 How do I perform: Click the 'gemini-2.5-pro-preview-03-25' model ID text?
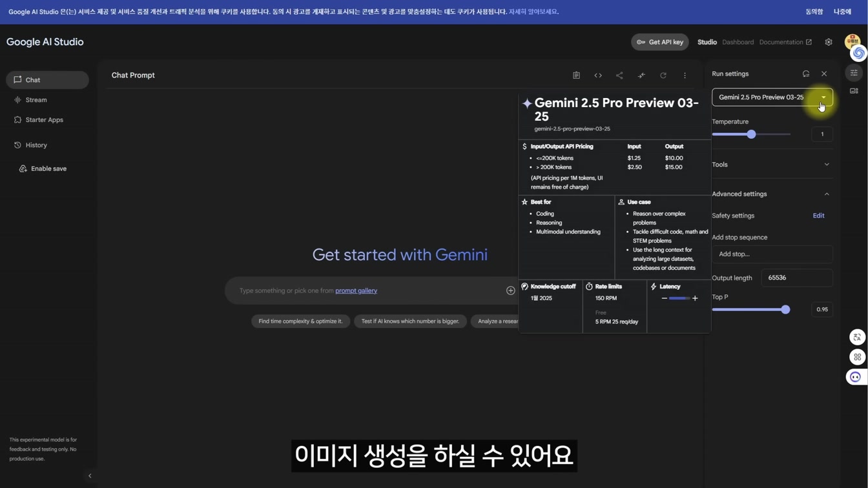(x=572, y=129)
